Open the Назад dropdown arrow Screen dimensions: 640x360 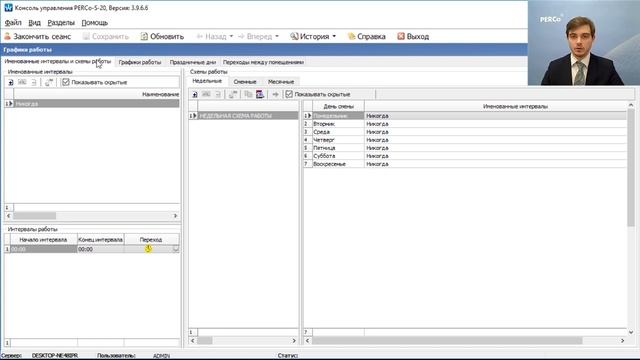(x=231, y=36)
